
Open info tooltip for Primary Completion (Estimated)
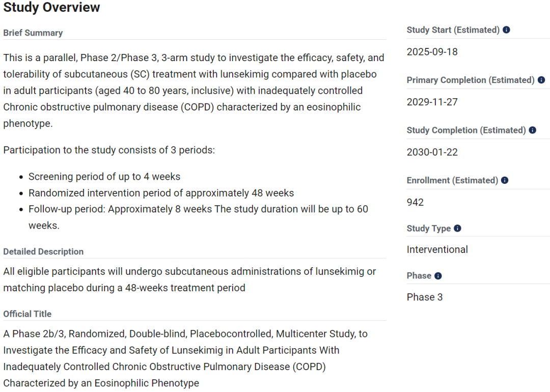click(x=541, y=80)
